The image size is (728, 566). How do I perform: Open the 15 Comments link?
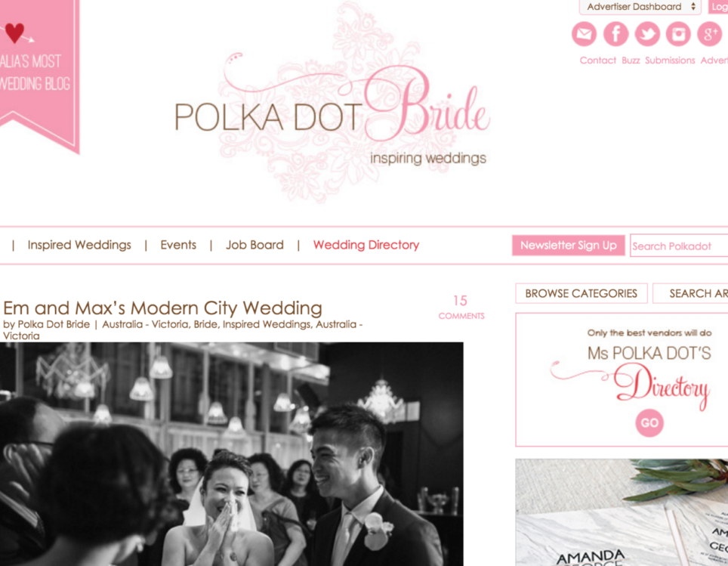pyautogui.click(x=461, y=307)
